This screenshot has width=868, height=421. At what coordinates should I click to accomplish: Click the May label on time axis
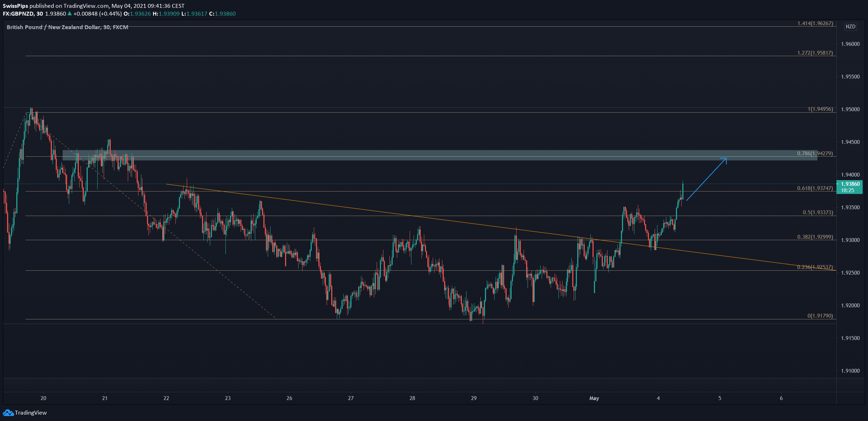coord(594,398)
